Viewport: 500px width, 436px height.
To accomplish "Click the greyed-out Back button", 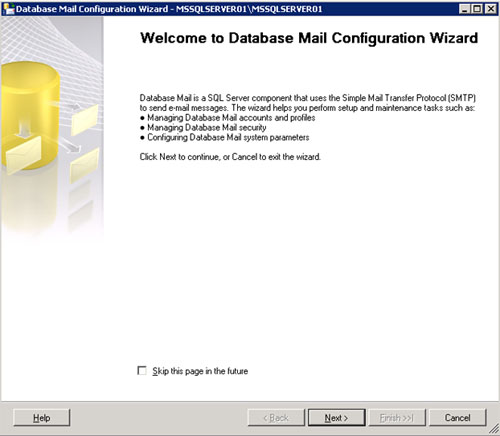I will (x=276, y=418).
